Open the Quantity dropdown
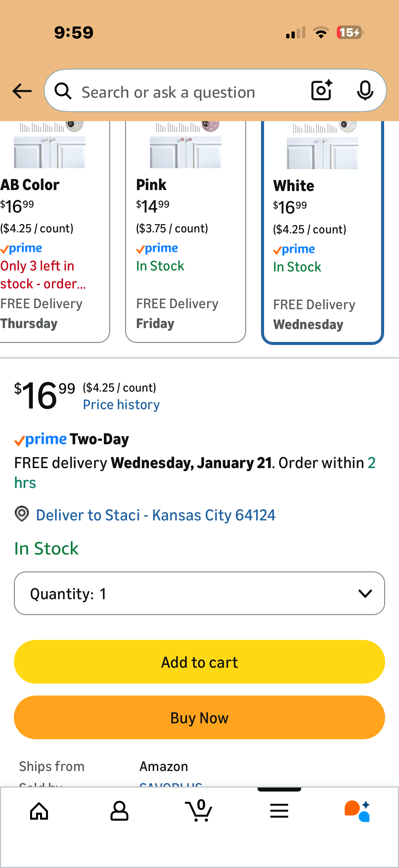Viewport: 399px width, 868px height. [x=199, y=593]
